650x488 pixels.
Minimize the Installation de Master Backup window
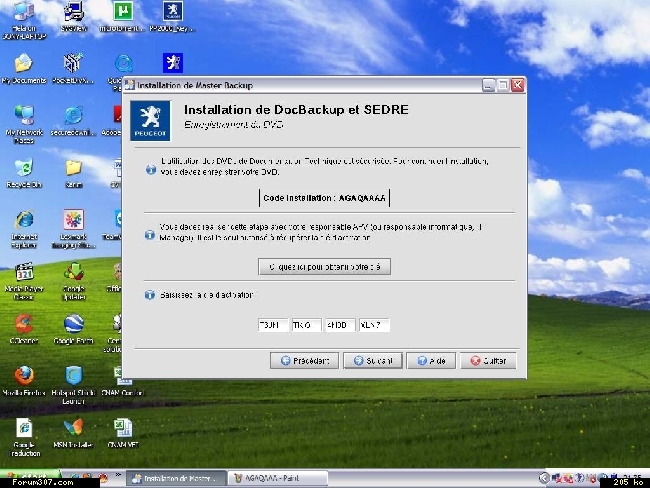tap(488, 85)
